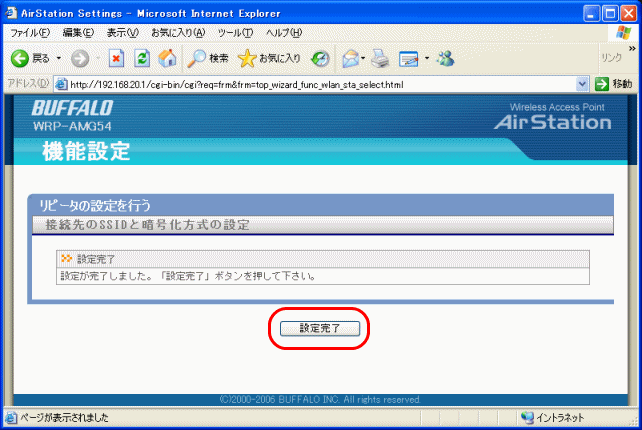Expand the Edit icon dropdown arrow

(x=427, y=59)
